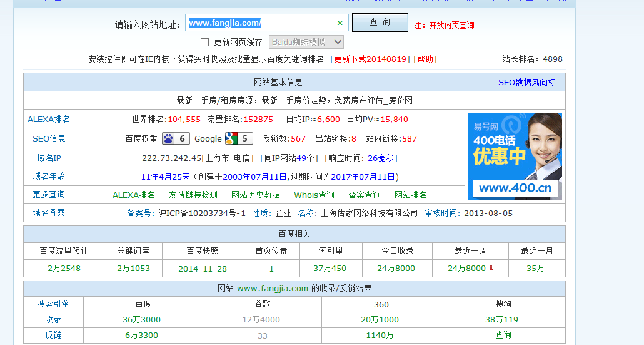Open the Baidu蜘蛛模拟 dropdown
The height and width of the screenshot is (345, 644).
click(x=306, y=42)
